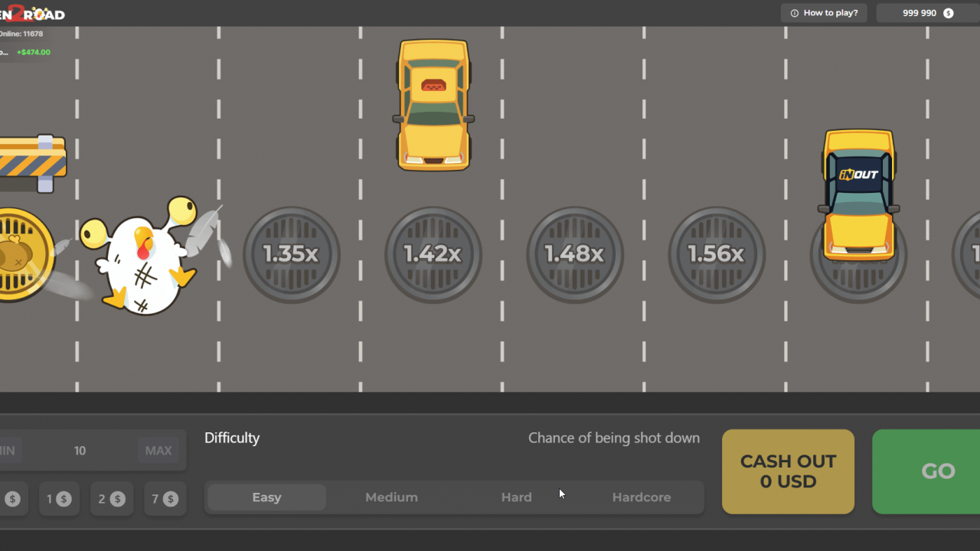
Task: Enable Hardcore difficulty mode
Action: coord(642,497)
